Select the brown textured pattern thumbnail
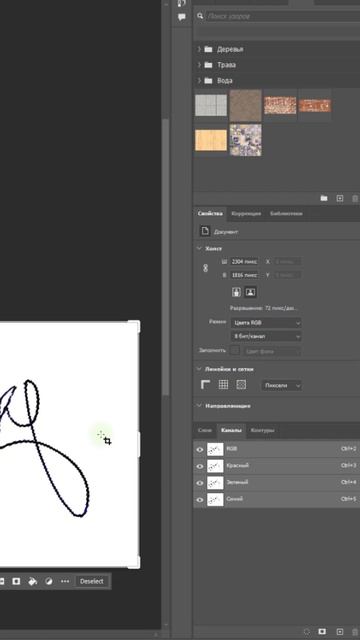 click(245, 105)
